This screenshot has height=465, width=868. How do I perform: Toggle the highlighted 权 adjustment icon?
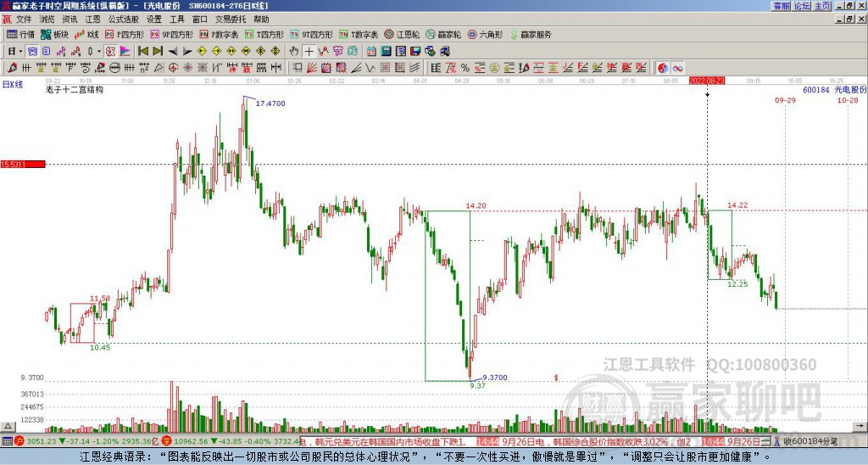110,51
